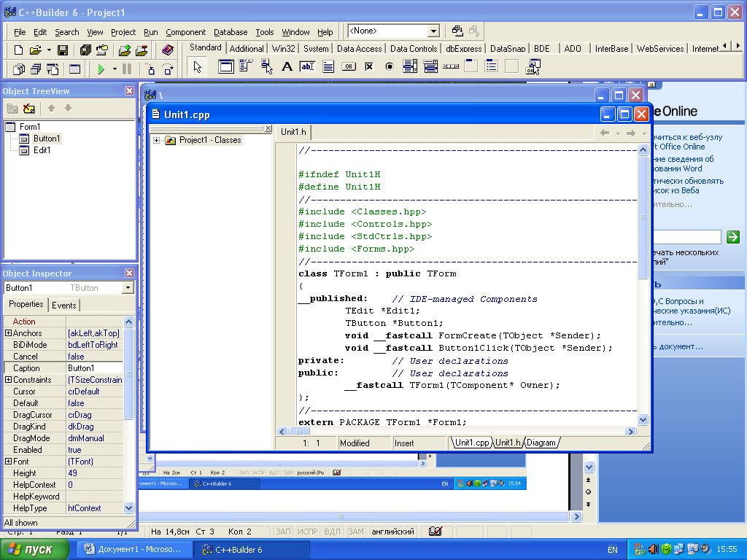Switch to the Events tab in Object Inspector
Image resolution: width=747 pixels, height=560 pixels.
pyautogui.click(x=64, y=306)
